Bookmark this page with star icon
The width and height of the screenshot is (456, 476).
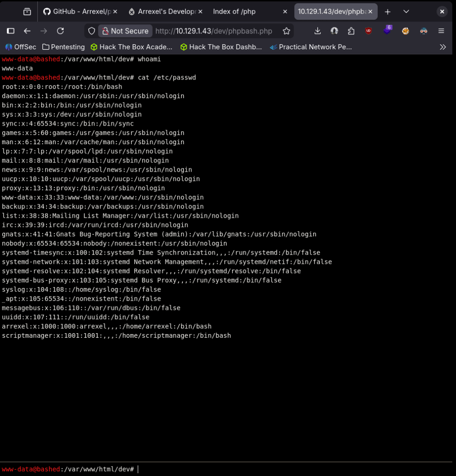[286, 31]
